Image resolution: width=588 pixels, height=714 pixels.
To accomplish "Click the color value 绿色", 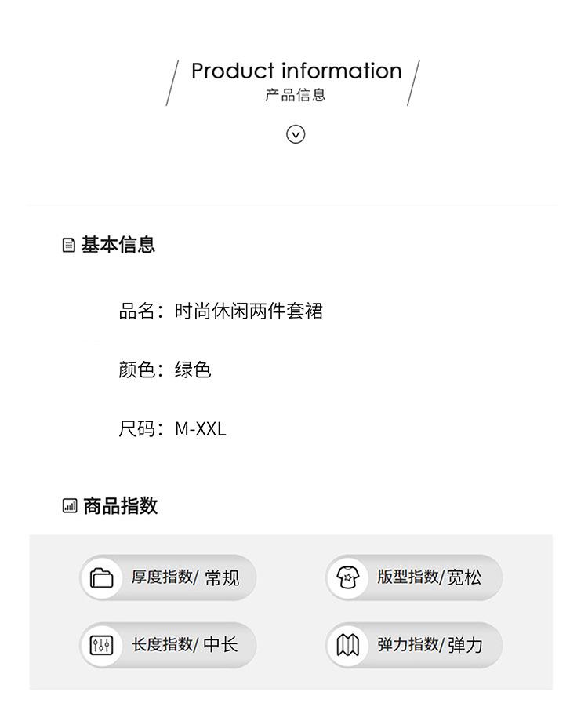I will (x=193, y=370).
